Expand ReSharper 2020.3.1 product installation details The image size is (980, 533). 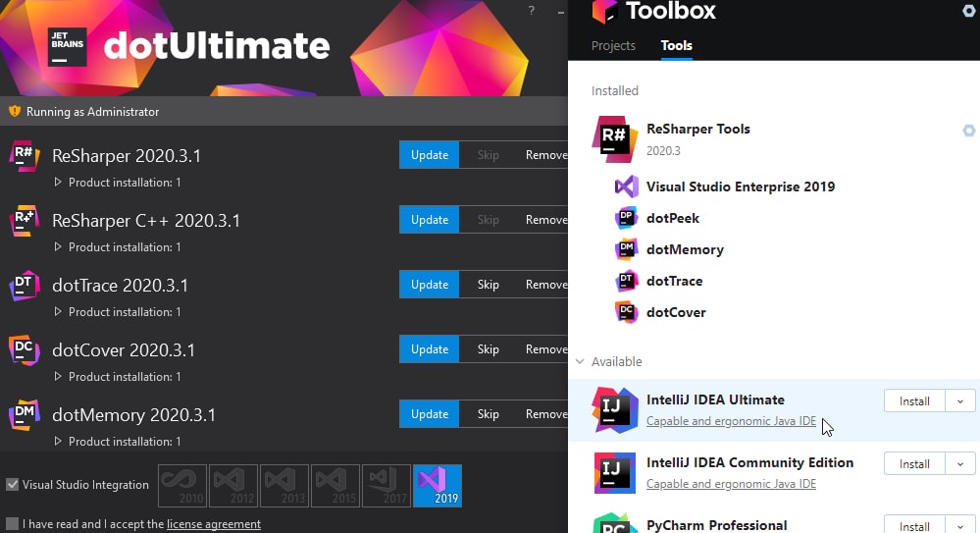coord(58,182)
